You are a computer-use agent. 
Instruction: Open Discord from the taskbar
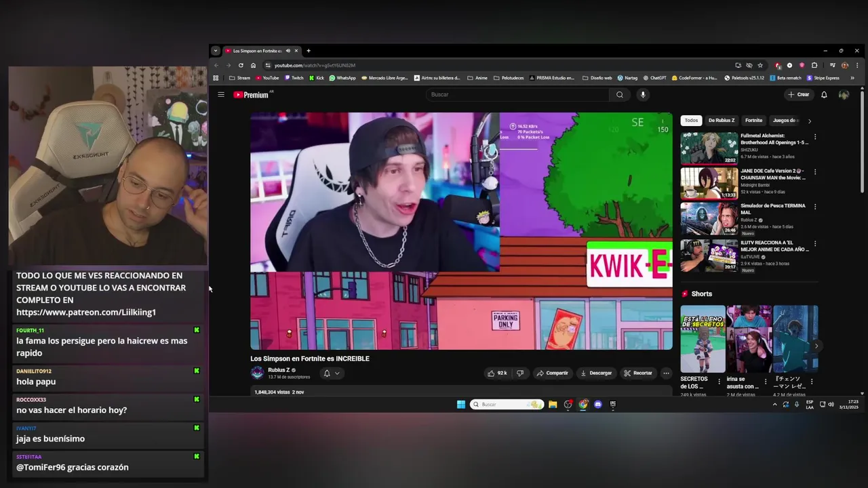tap(598, 405)
